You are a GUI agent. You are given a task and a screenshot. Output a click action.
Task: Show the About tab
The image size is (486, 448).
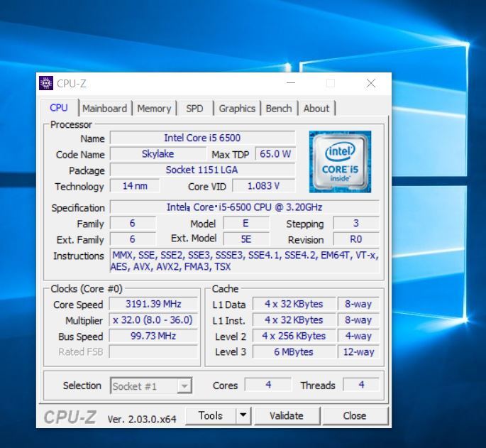pyautogui.click(x=316, y=109)
